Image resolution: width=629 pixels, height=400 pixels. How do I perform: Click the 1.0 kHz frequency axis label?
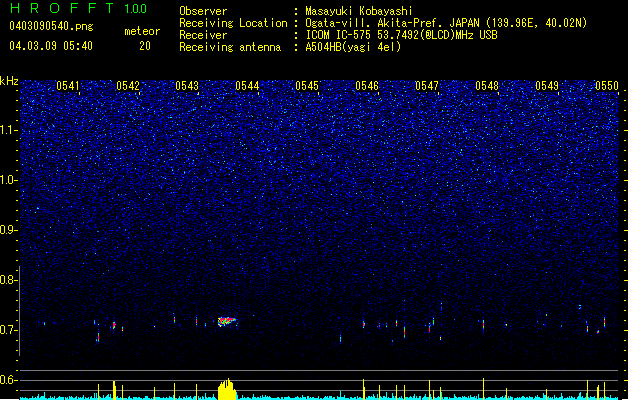8,180
